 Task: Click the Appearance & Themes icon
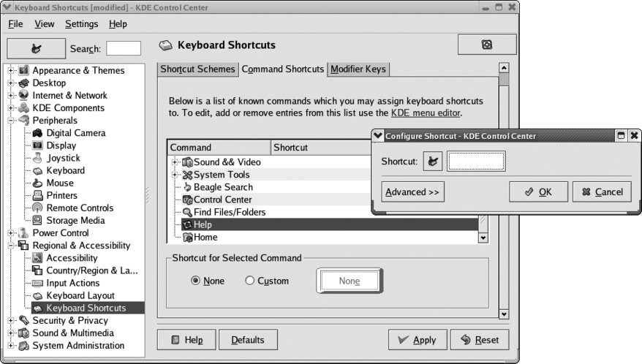click(x=23, y=70)
